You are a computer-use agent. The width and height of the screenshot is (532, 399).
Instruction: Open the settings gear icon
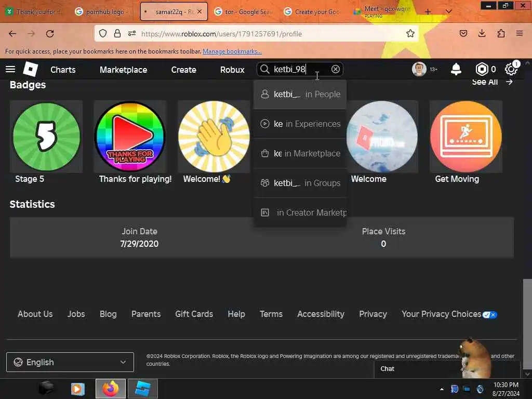(x=511, y=69)
